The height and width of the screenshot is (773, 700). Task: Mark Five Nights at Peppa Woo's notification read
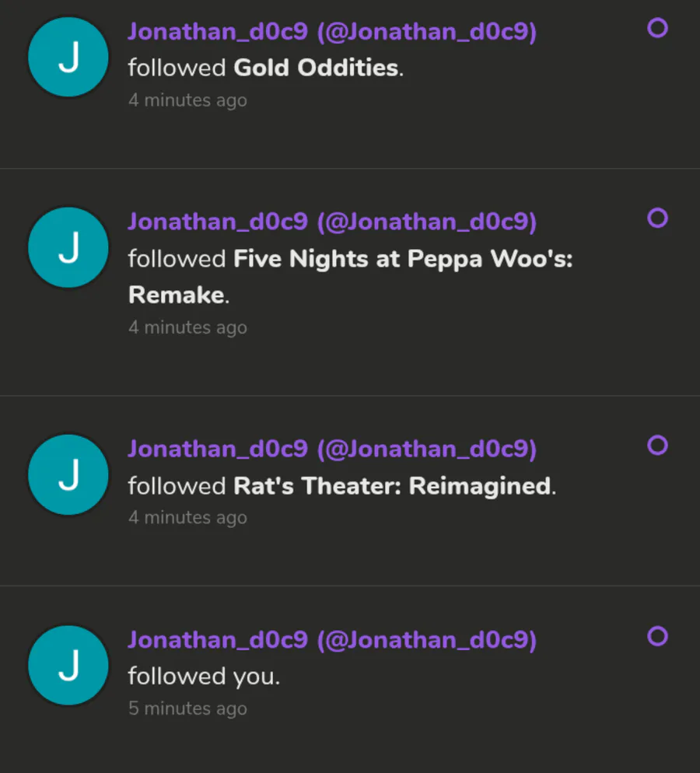(657, 218)
